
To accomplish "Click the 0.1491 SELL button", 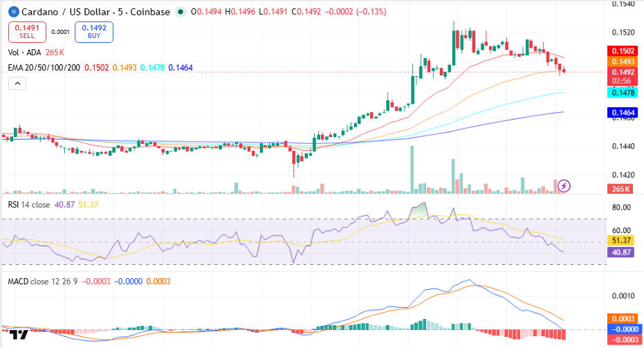I will 27,32.
